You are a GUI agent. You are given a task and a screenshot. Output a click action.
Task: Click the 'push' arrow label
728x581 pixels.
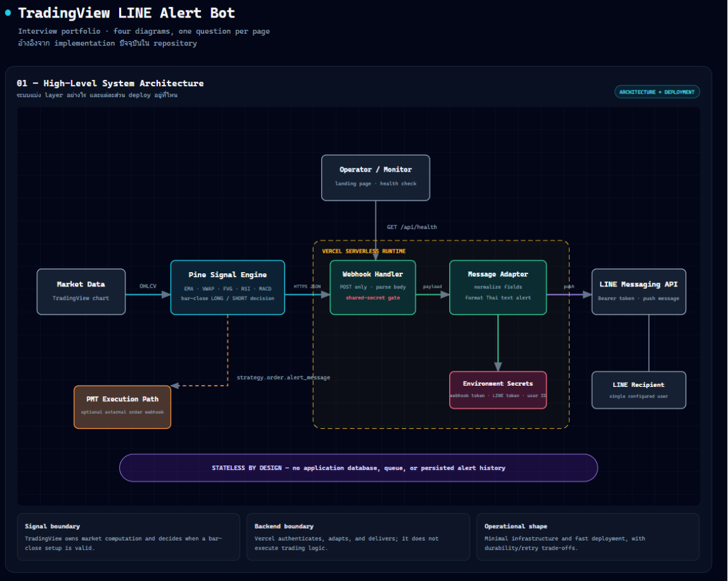click(x=569, y=286)
